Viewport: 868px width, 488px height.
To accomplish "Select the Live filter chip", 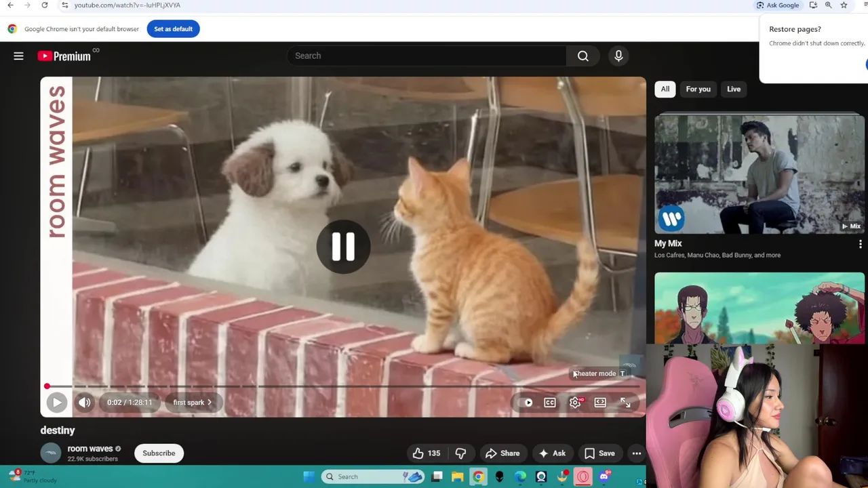I will coord(734,89).
